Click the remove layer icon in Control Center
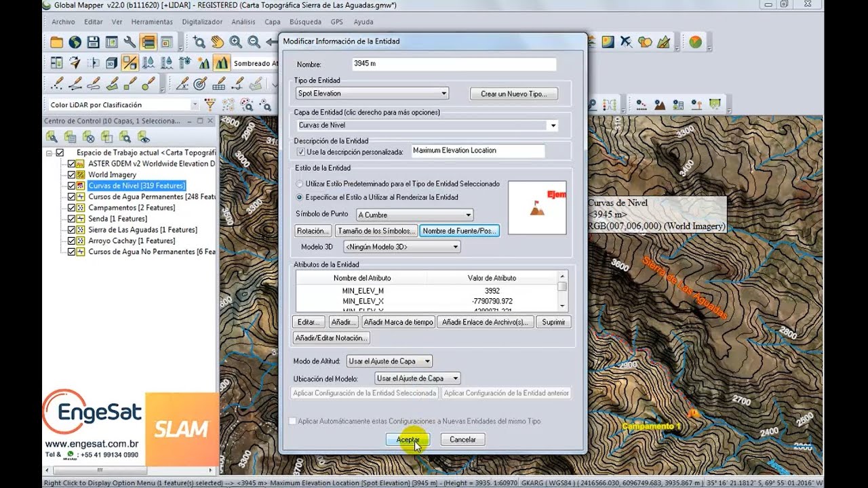Viewport: 868px width, 488px height. [88, 137]
